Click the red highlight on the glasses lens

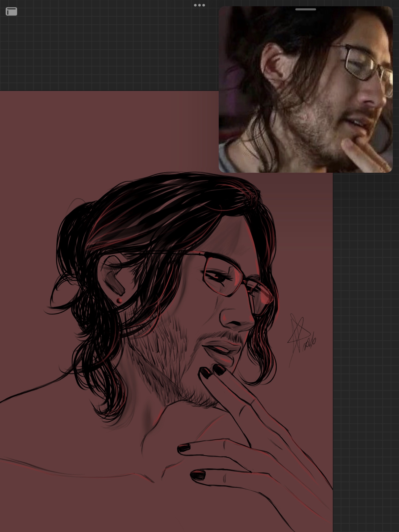(x=265, y=297)
